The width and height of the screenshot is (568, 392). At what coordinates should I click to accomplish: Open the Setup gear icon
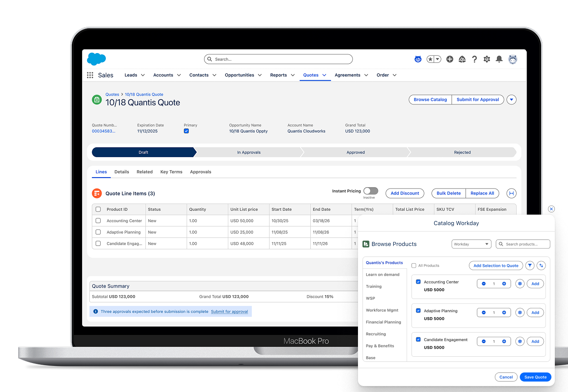pyautogui.click(x=487, y=59)
